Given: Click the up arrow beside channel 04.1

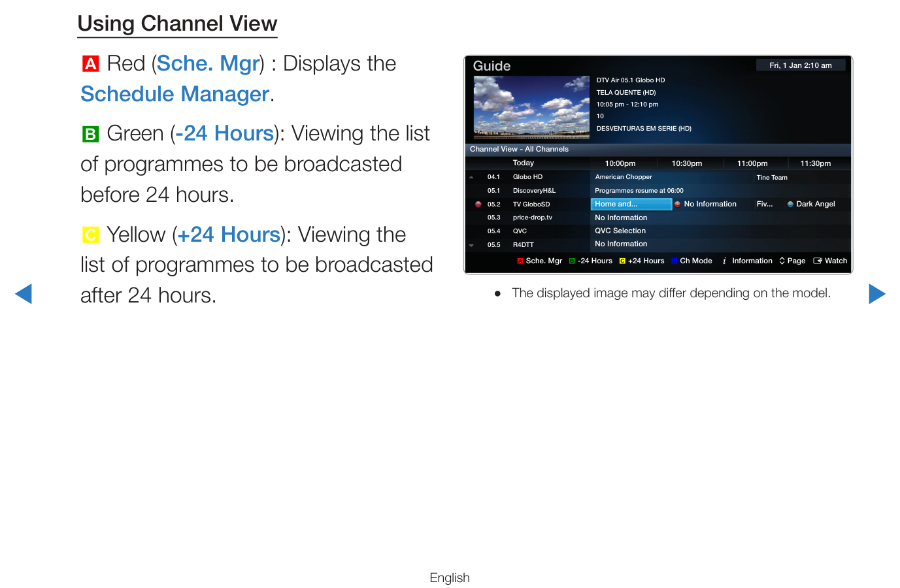Looking at the screenshot, I should [471, 177].
